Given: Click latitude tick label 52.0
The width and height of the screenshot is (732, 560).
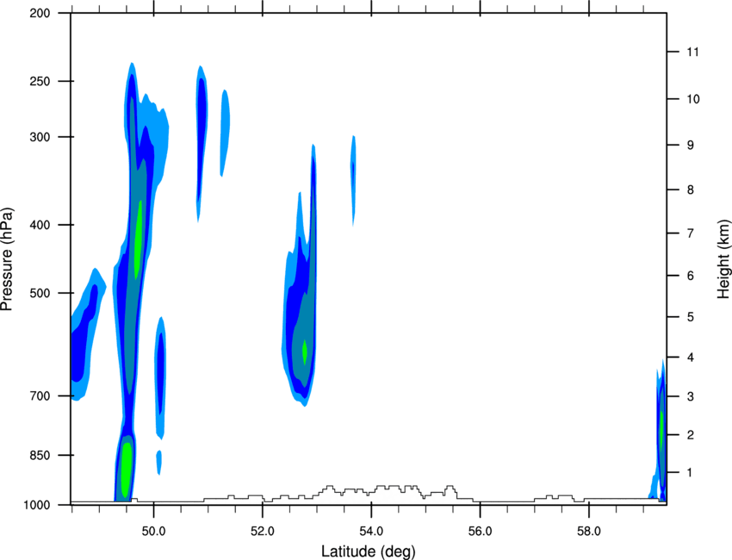Looking at the screenshot, I should (x=263, y=532).
